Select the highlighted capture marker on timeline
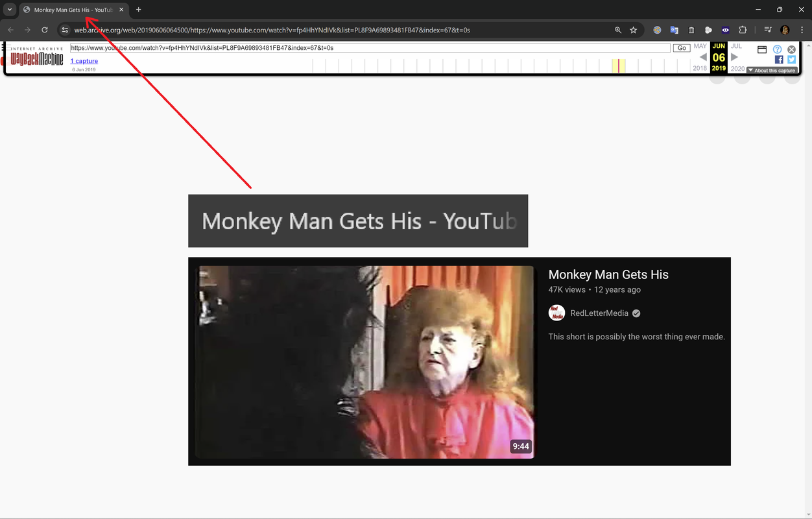This screenshot has height=519, width=812. (x=619, y=66)
